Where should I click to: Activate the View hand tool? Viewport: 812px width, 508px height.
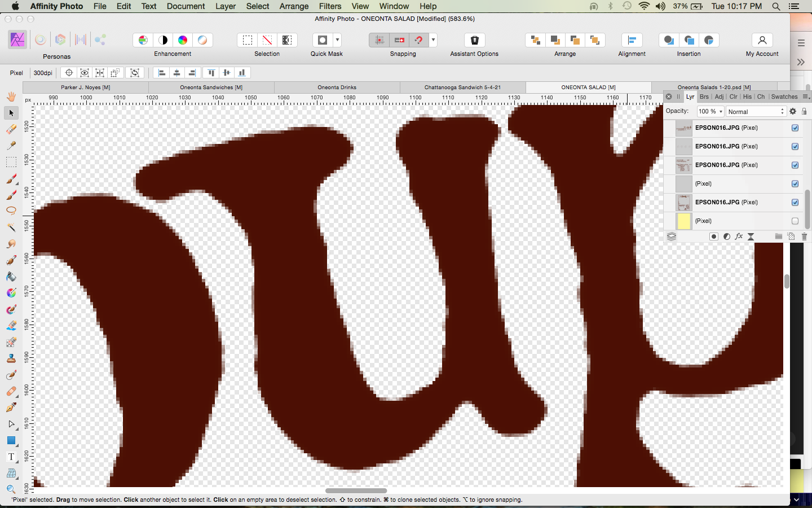[11, 97]
